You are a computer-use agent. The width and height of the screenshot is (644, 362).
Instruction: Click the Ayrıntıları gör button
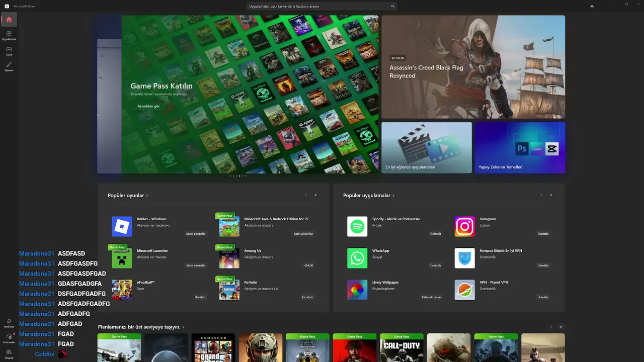[x=148, y=106]
